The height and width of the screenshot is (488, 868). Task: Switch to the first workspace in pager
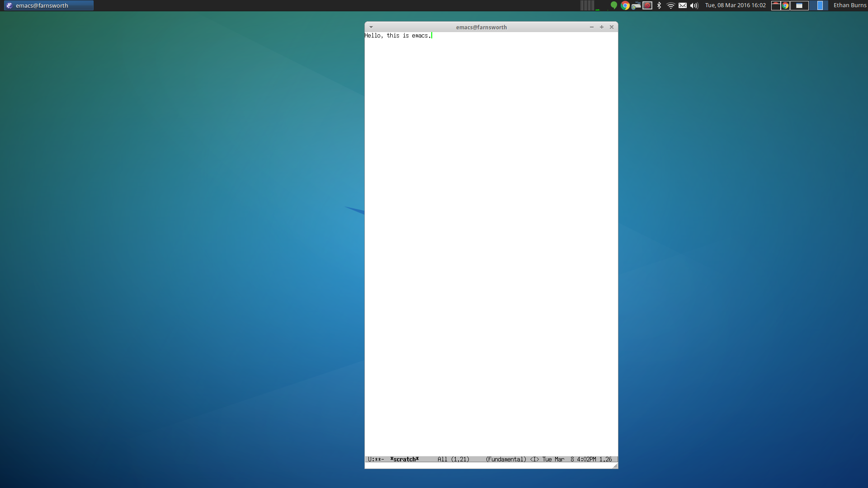776,5
